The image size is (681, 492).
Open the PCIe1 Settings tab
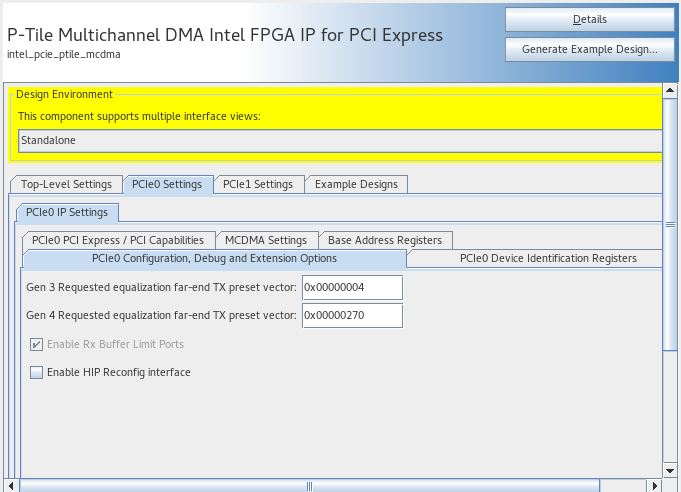pyautogui.click(x=257, y=184)
